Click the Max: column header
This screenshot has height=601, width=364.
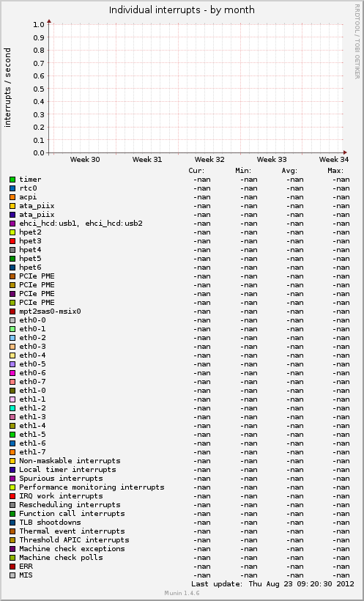click(x=335, y=171)
